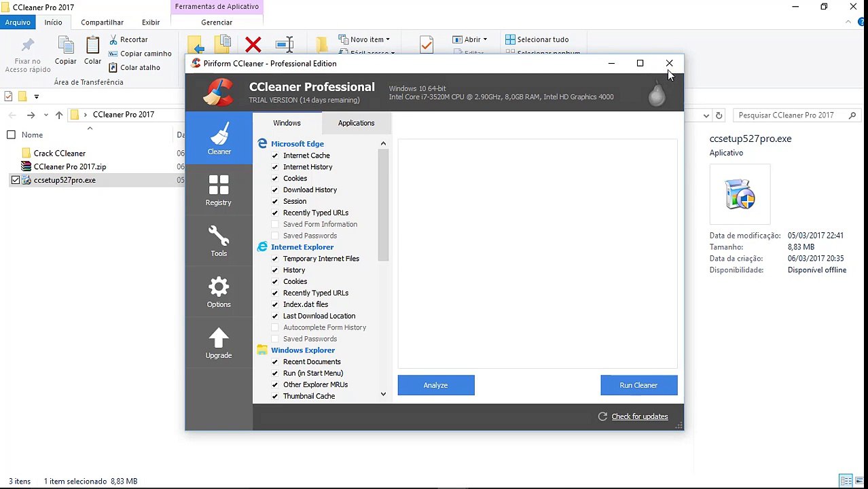Viewport: 868px width, 489px height.
Task: Open the Registry section in CCleaner sidebar
Action: pyautogui.click(x=219, y=190)
